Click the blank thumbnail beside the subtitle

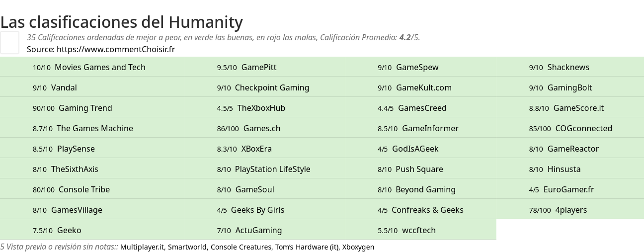tap(9, 42)
